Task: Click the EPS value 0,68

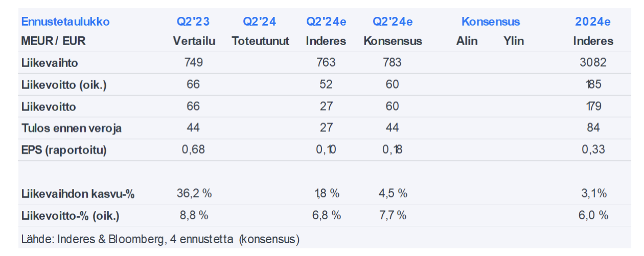Action: (x=194, y=150)
